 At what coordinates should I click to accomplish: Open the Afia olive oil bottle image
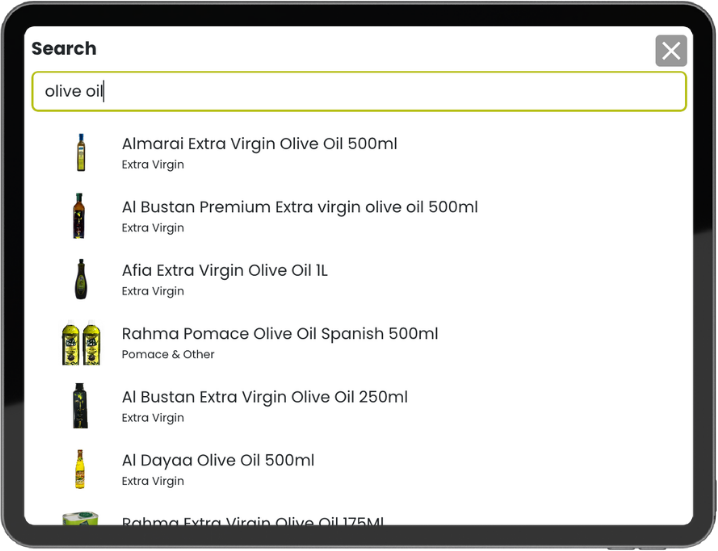pos(80,279)
